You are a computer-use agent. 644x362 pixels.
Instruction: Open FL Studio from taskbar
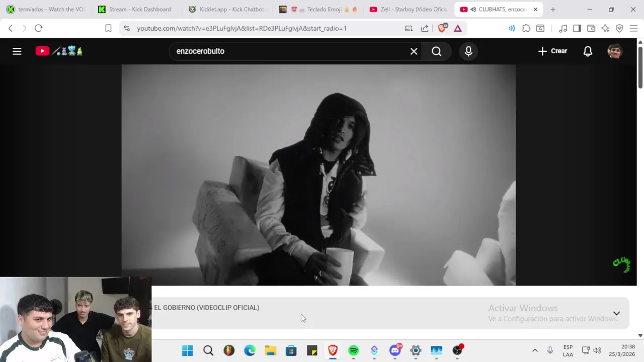[x=229, y=350]
